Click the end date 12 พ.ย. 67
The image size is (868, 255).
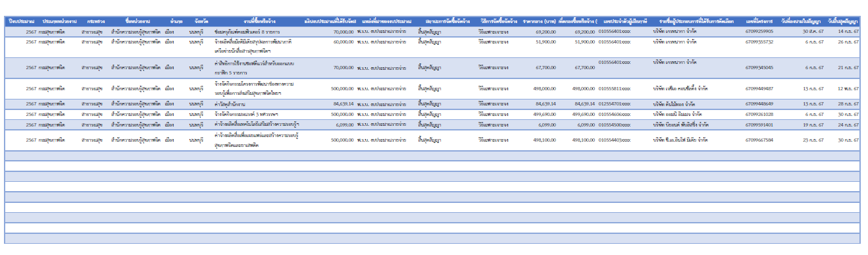tap(848, 89)
